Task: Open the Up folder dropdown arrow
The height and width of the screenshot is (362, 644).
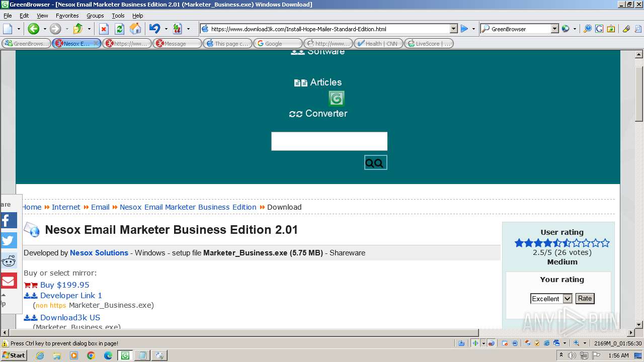Action: click(89, 29)
